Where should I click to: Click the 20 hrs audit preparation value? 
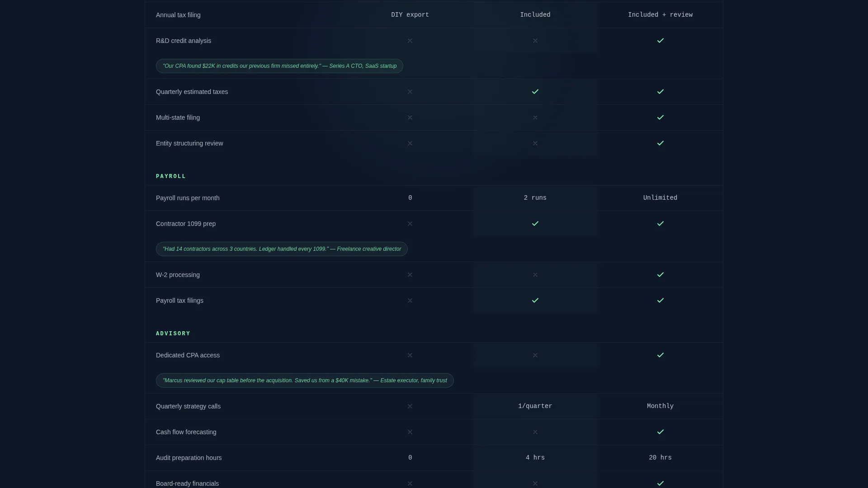[x=660, y=458]
